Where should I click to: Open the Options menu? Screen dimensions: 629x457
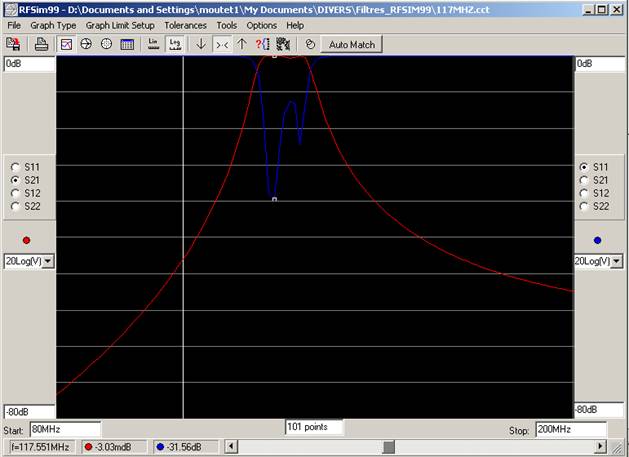pos(262,25)
